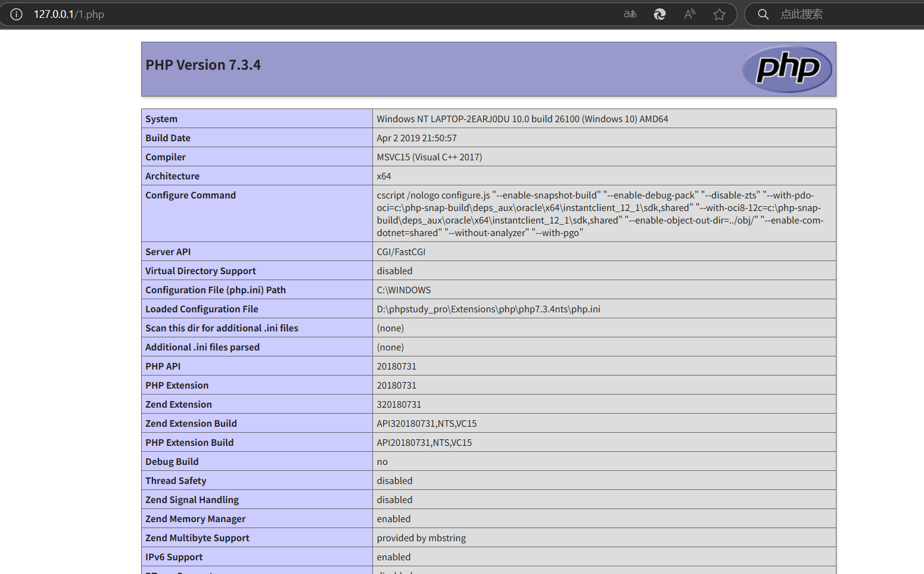Click the Build Date label
Screen dimensions: 924x574
point(168,138)
